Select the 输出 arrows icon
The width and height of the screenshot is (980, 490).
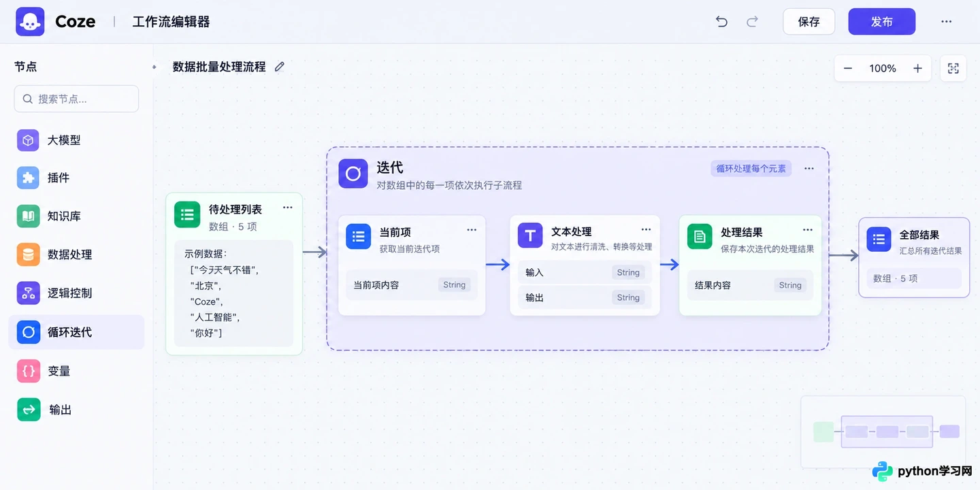point(28,410)
